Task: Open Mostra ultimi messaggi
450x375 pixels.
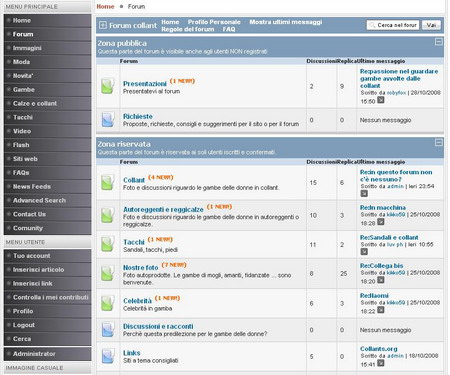Action: point(286,22)
